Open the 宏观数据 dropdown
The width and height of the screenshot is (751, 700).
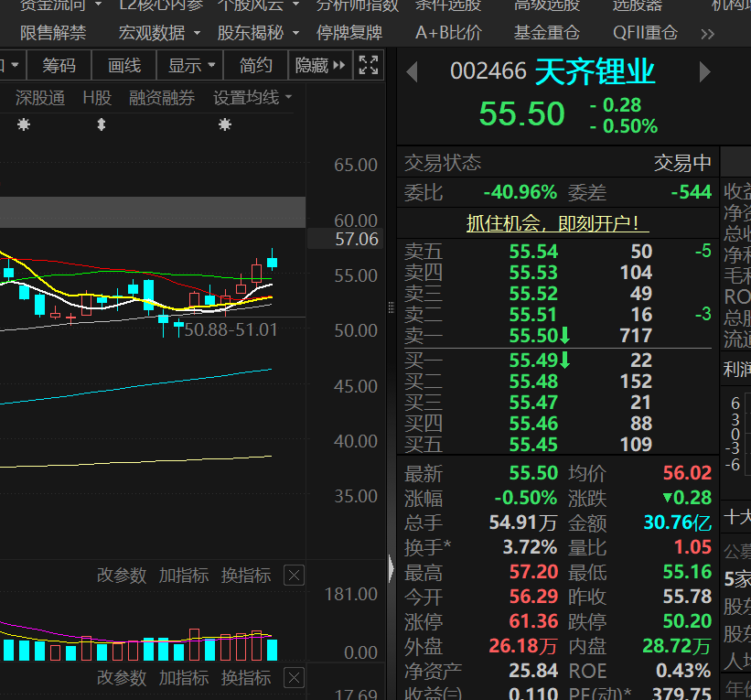[159, 33]
